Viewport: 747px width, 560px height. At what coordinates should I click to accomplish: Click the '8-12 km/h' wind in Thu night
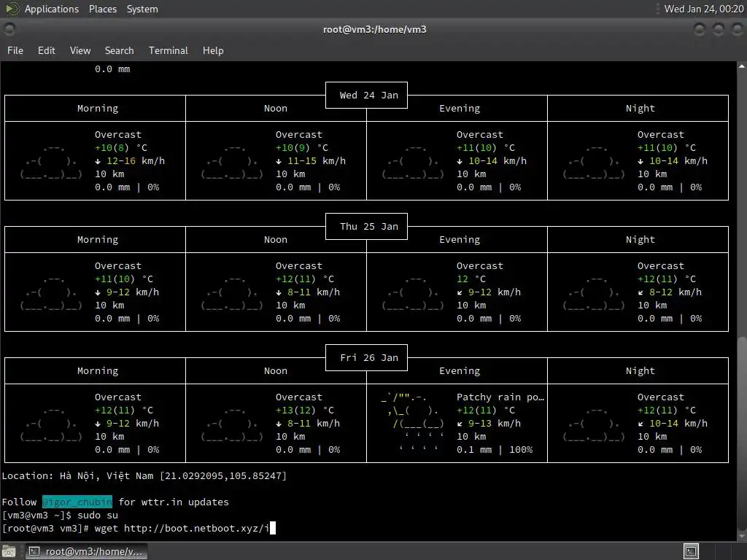pyautogui.click(x=675, y=292)
